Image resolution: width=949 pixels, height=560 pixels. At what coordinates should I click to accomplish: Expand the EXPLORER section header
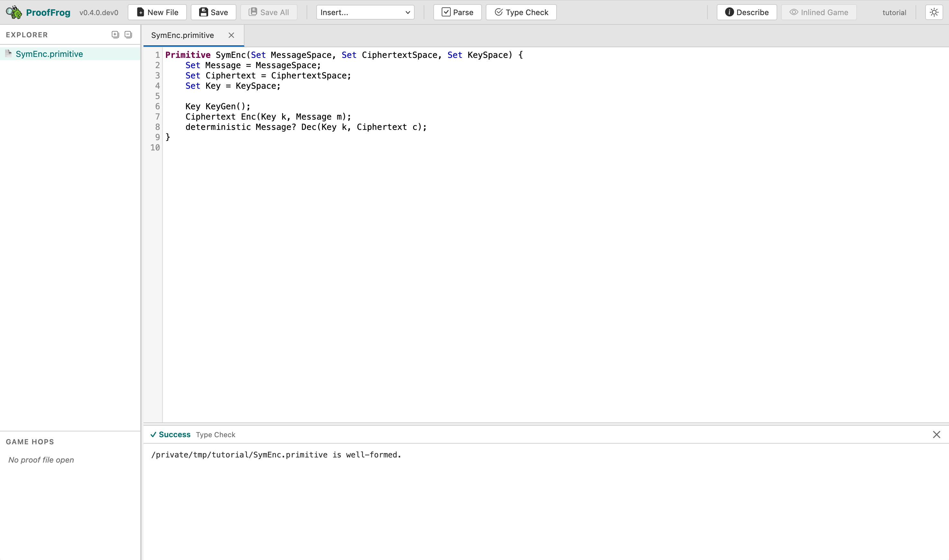tap(27, 35)
